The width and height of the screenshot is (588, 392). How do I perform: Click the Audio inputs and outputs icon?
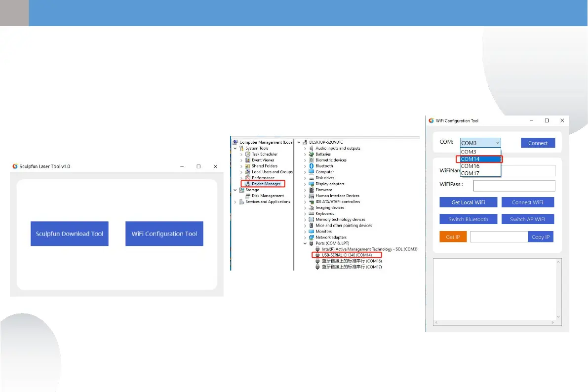pos(311,148)
